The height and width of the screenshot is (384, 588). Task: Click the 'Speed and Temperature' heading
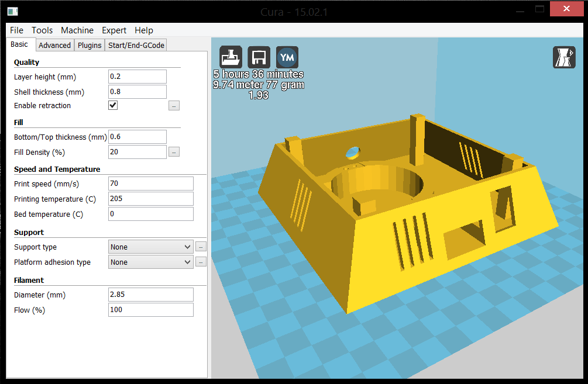tap(57, 169)
